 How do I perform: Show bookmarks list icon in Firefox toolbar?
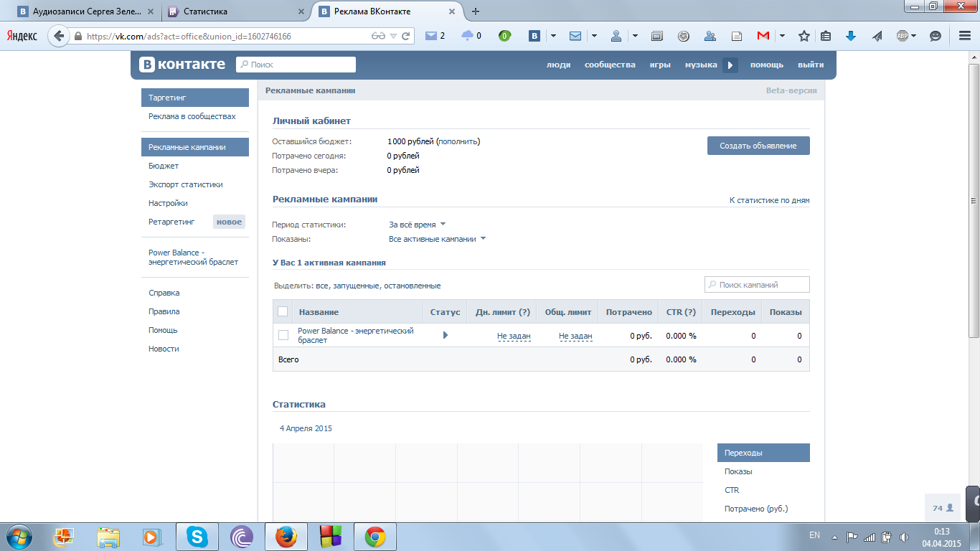click(826, 36)
